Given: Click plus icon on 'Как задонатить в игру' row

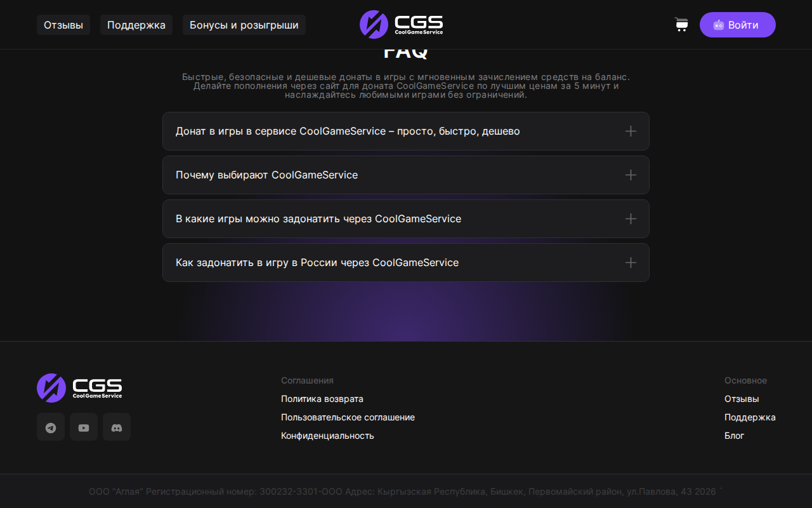Looking at the screenshot, I should [x=631, y=262].
